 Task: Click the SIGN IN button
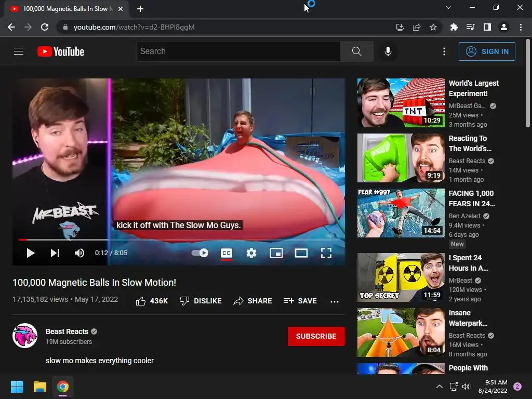487,51
